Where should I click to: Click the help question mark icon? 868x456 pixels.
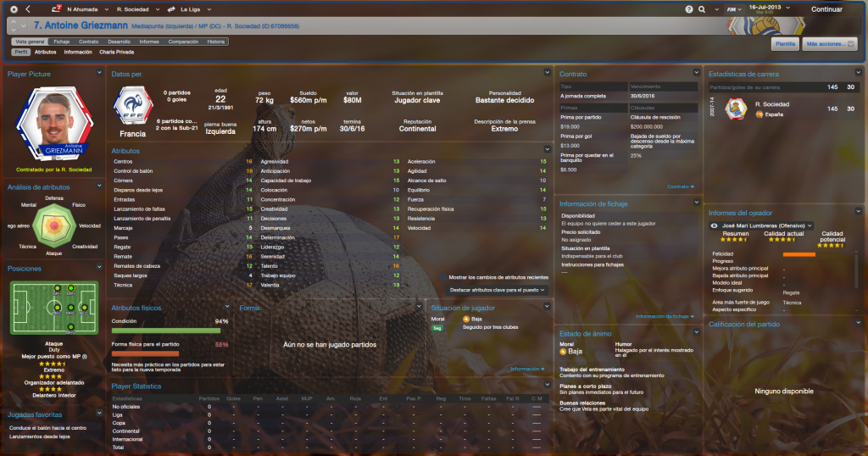point(689,8)
